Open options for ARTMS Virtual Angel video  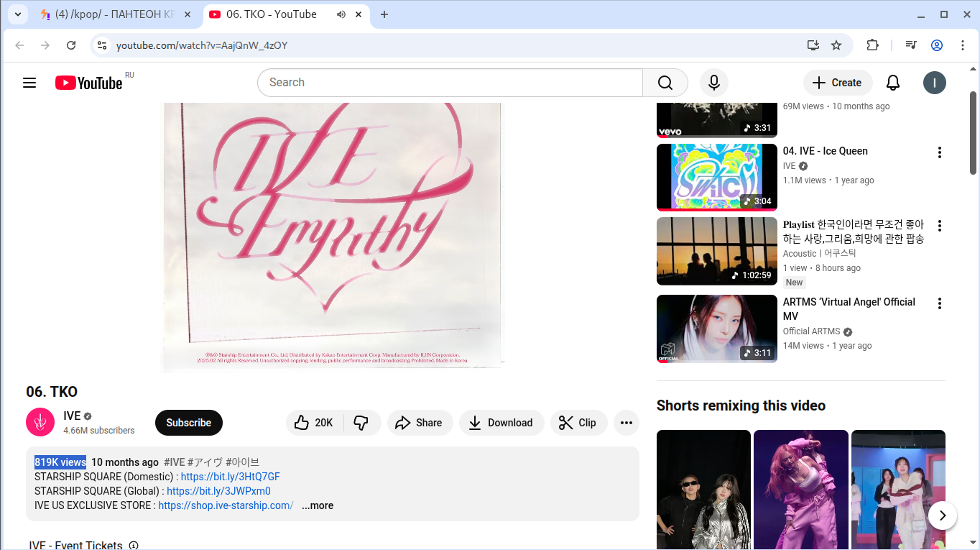[939, 303]
